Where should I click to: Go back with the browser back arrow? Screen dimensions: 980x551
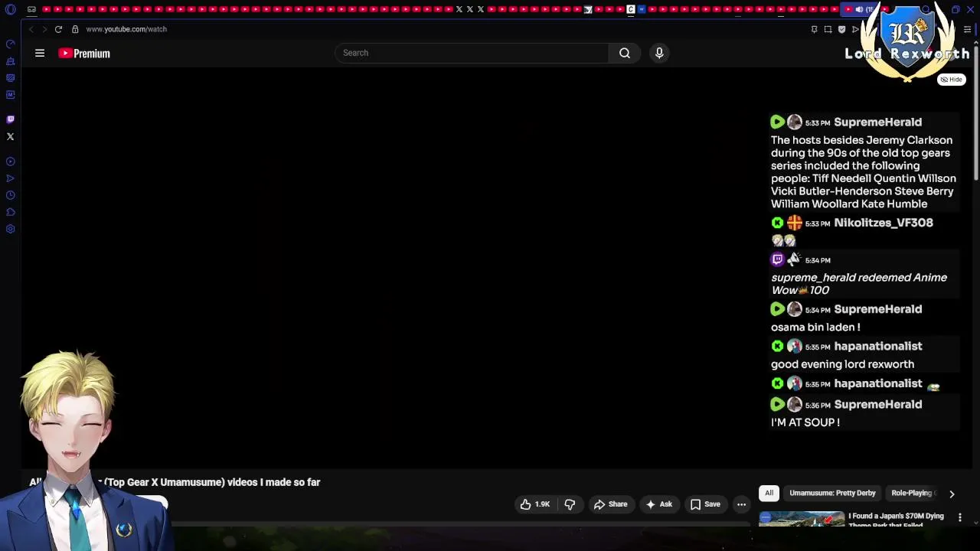point(31,29)
